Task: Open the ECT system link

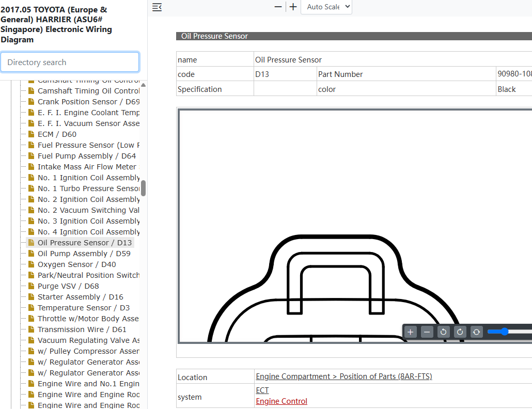Action: pos(262,390)
